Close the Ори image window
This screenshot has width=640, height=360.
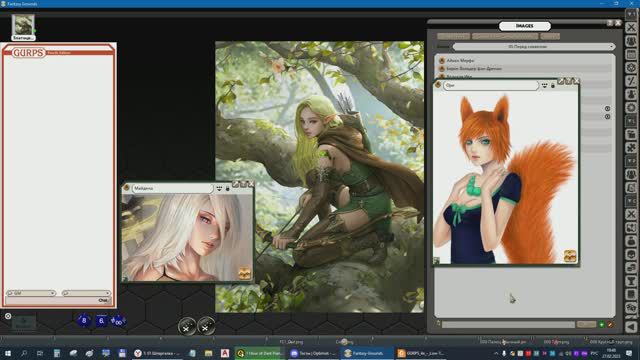576,81
